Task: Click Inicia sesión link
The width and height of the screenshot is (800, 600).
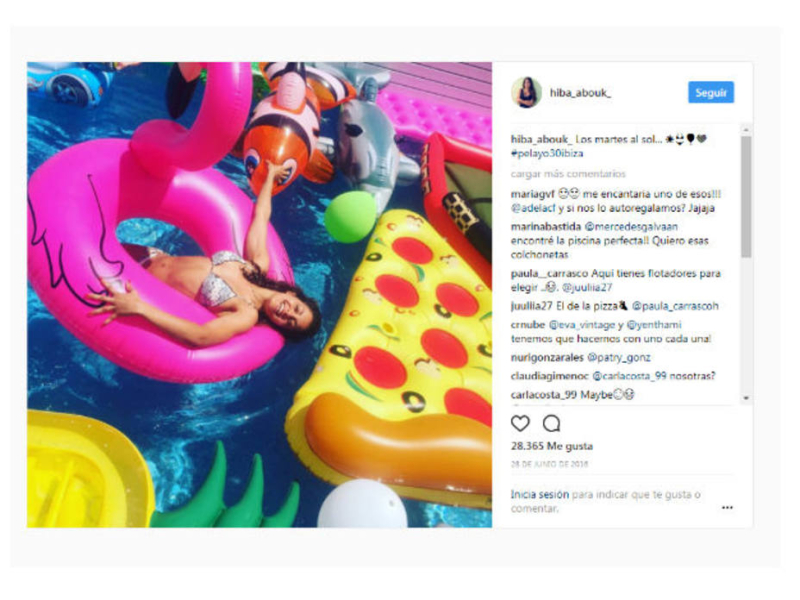Action: tap(540, 494)
